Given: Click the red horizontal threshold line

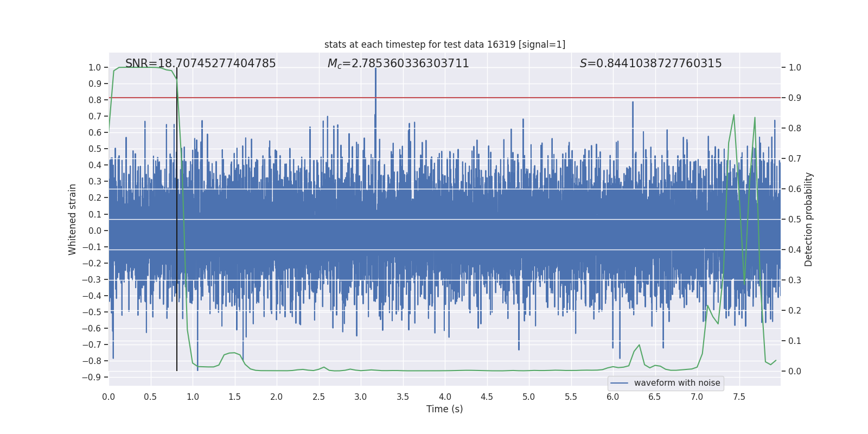Looking at the screenshot, I should (x=445, y=98).
